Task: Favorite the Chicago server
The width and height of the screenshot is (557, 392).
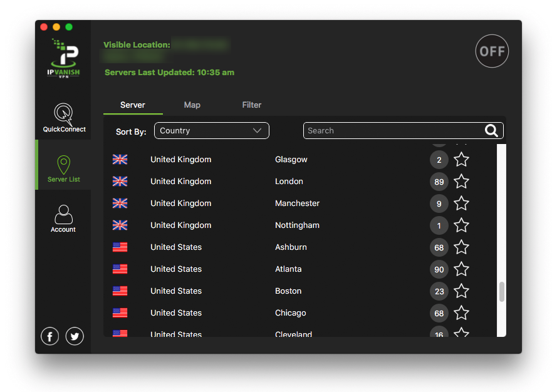Action: coord(461,313)
